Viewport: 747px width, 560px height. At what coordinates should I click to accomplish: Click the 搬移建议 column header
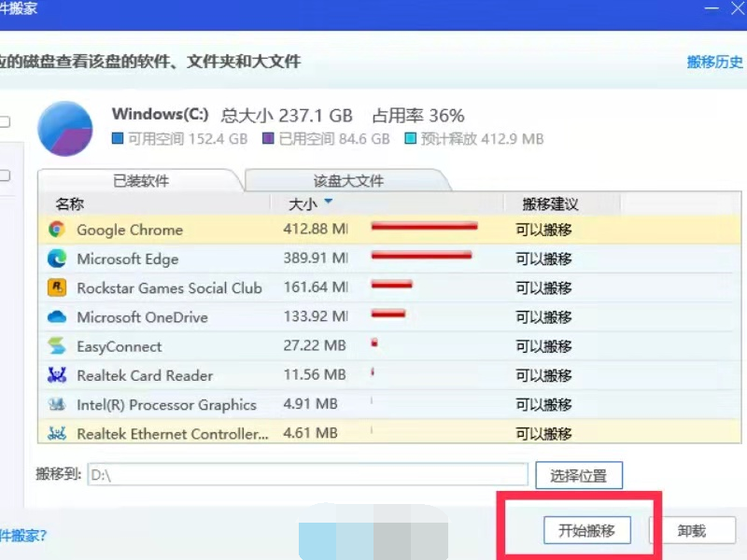pyautogui.click(x=551, y=203)
